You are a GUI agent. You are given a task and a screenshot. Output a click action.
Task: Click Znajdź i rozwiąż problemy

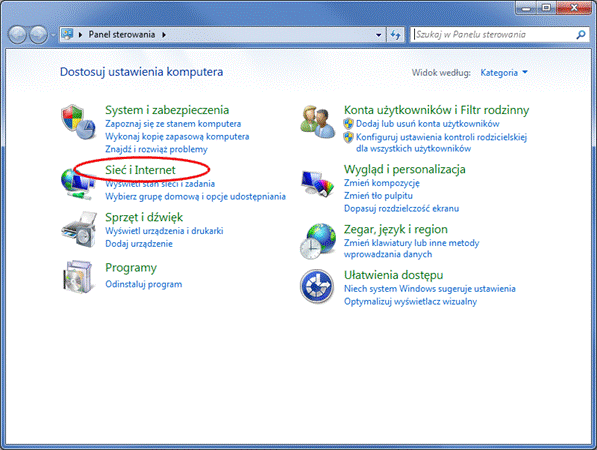pyautogui.click(x=156, y=149)
